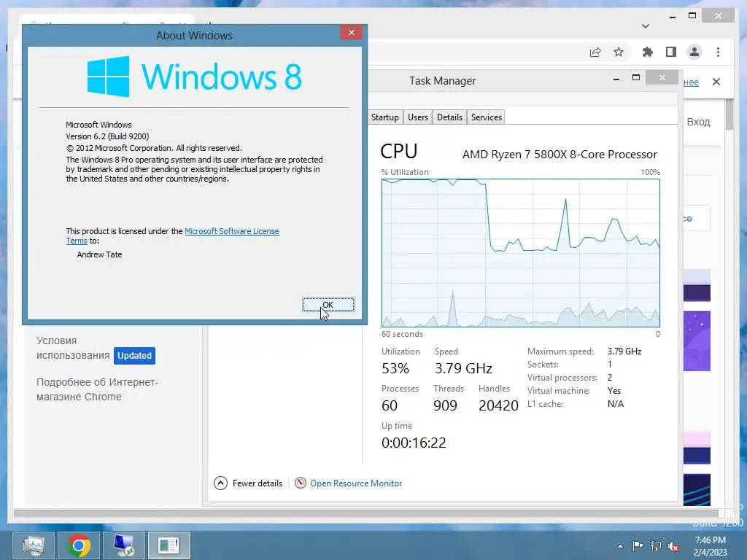The width and height of the screenshot is (747, 560).
Task: Switch to Startup tab in Task Manager
Action: coord(384,117)
